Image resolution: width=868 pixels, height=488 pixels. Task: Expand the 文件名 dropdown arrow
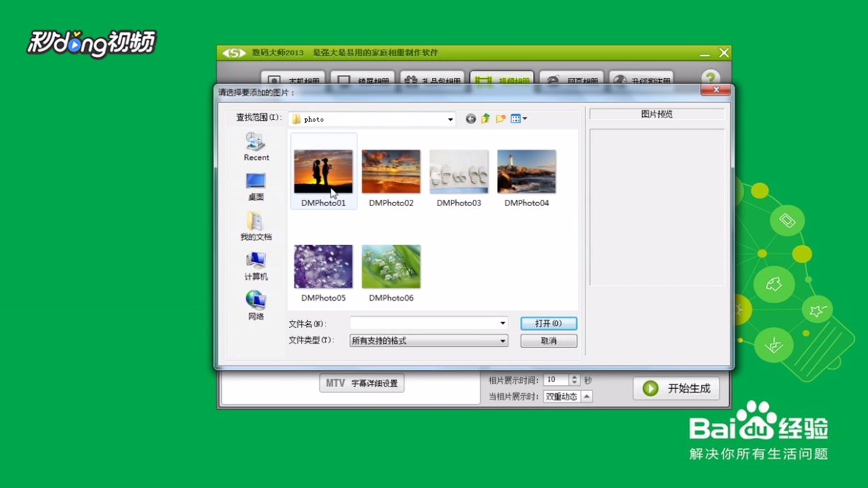click(x=503, y=324)
